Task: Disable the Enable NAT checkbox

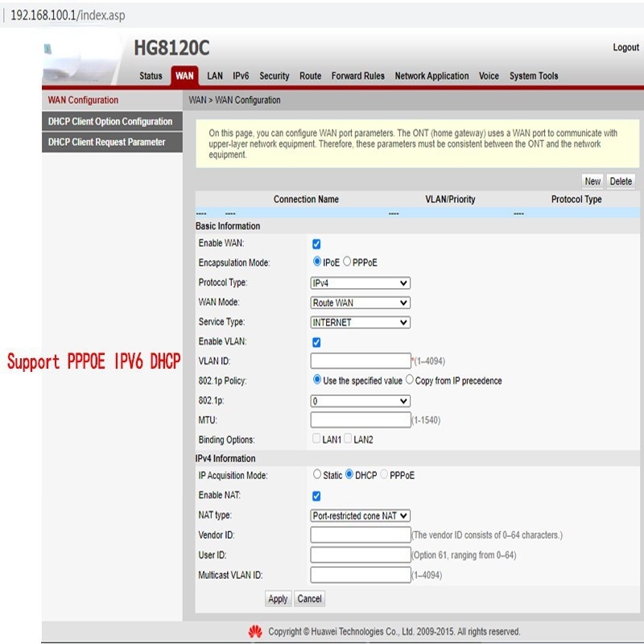Action: click(x=316, y=496)
